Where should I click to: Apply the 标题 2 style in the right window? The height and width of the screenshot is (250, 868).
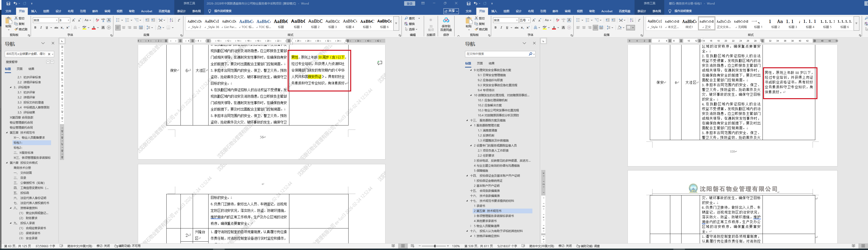tap(775, 23)
